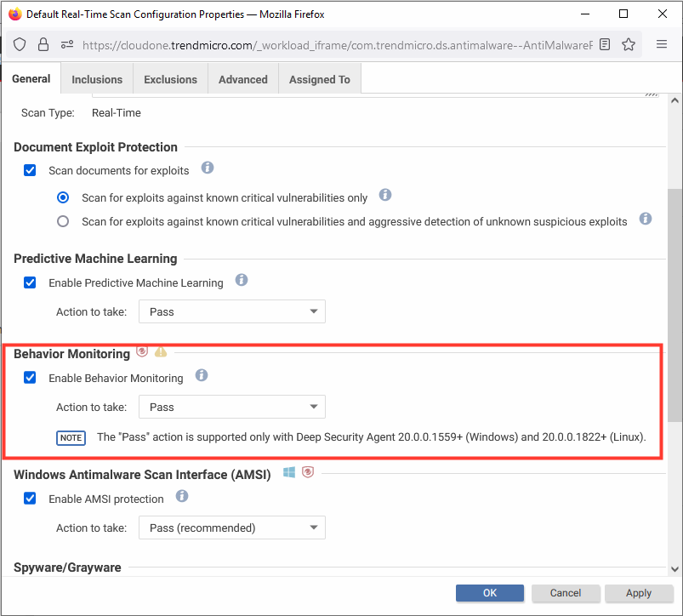Close the Firefox window
The width and height of the screenshot is (683, 616).
pyautogui.click(x=662, y=14)
